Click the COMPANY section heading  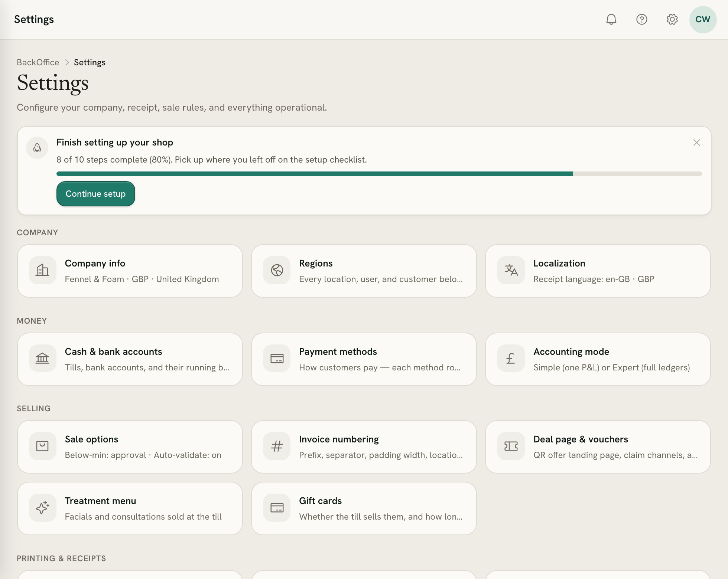click(38, 233)
